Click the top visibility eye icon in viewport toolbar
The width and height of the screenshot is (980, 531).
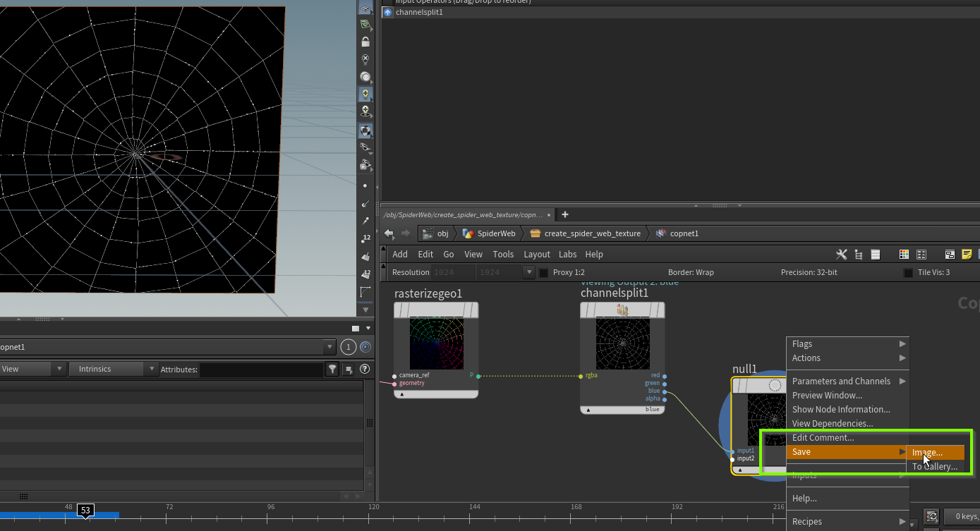tap(365, 8)
